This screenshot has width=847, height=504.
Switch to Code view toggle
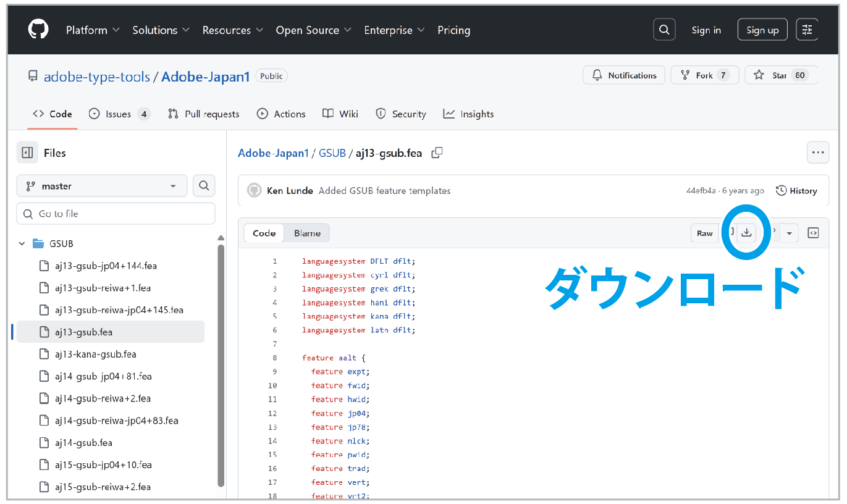[x=264, y=233]
